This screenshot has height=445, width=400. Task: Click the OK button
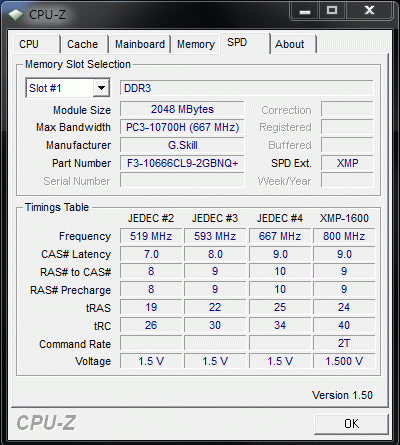click(x=351, y=424)
